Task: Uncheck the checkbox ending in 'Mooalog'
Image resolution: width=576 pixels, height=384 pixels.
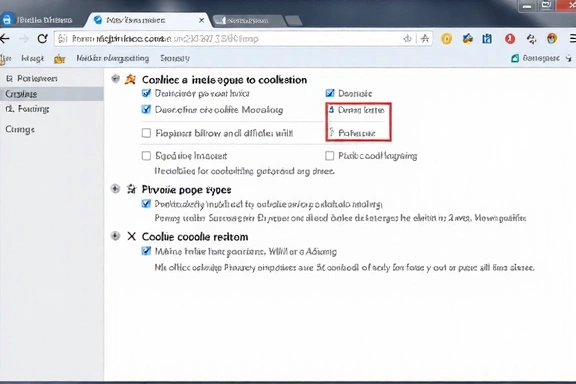Action: (146, 109)
